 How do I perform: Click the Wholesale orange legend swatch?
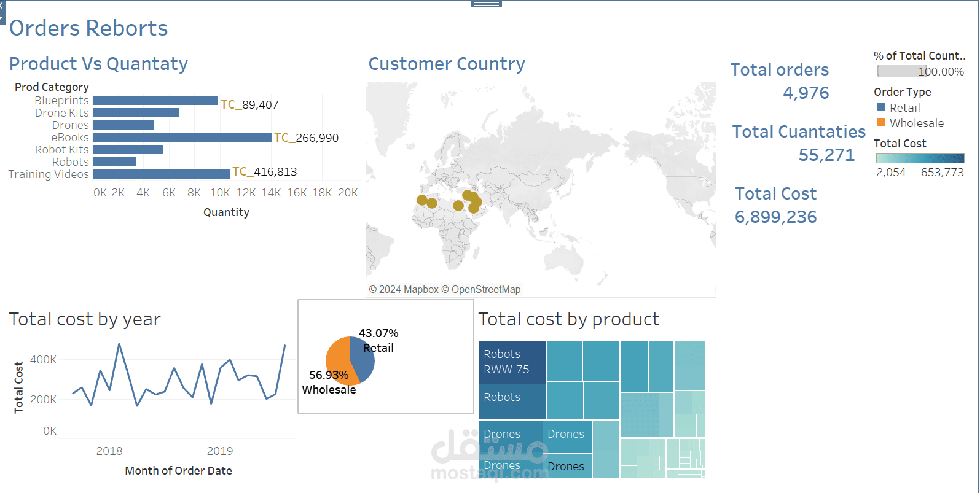point(881,122)
